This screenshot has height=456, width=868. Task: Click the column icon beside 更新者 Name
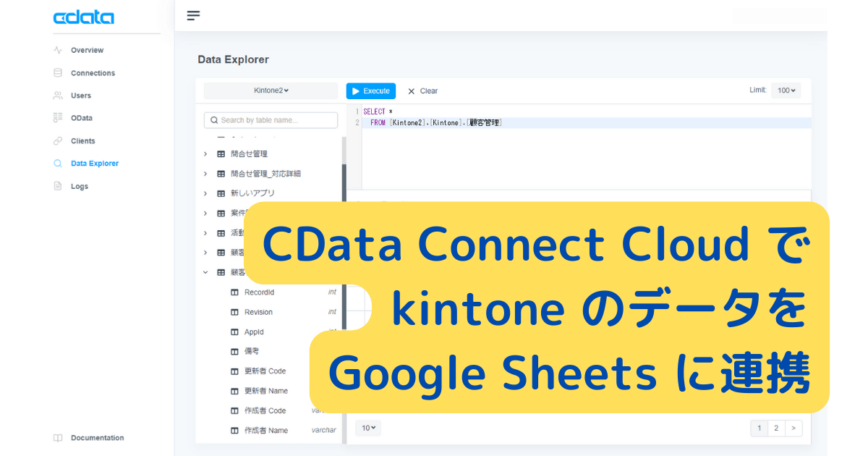coord(234,391)
